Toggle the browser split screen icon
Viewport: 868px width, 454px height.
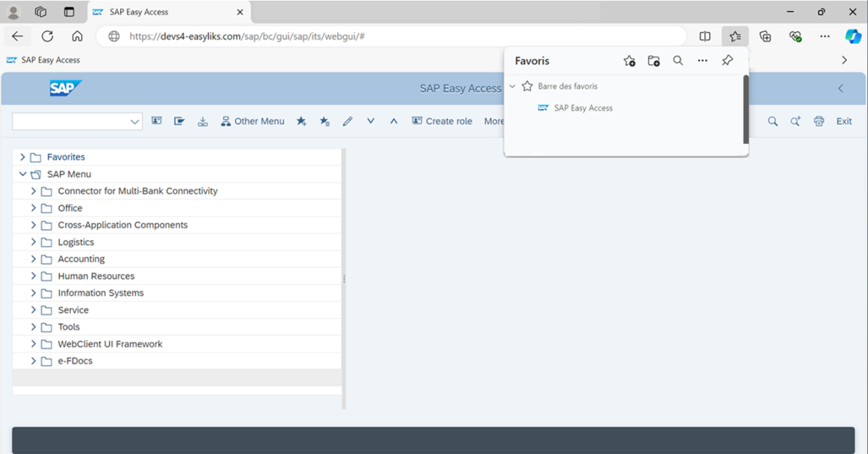[x=704, y=35]
